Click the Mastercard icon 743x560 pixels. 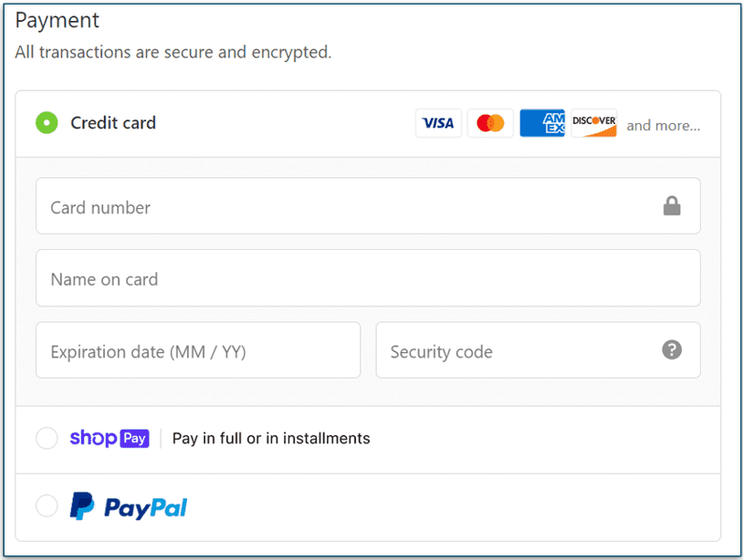(490, 123)
